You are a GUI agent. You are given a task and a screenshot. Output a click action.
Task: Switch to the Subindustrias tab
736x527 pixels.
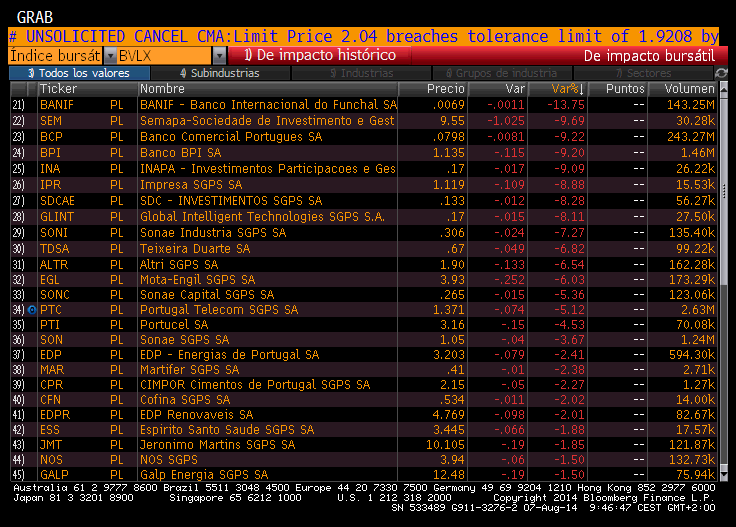pyautogui.click(x=220, y=73)
